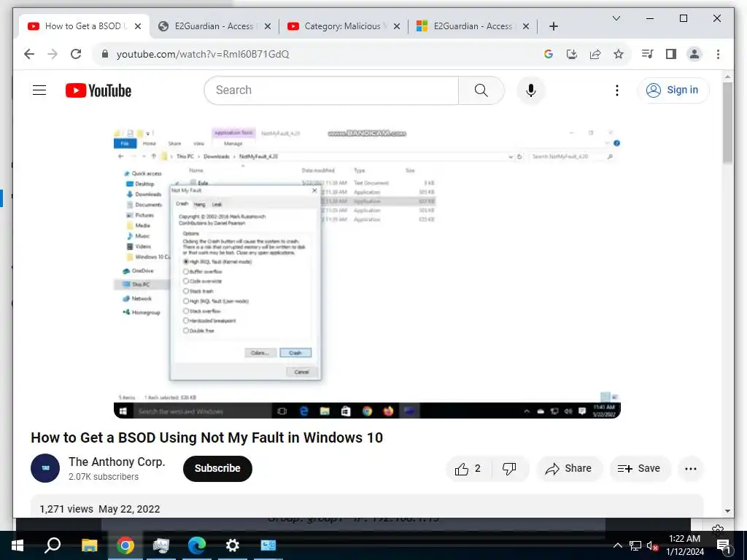Click the YouTube search input field
Viewport: 747px width, 560px height.
(x=332, y=90)
